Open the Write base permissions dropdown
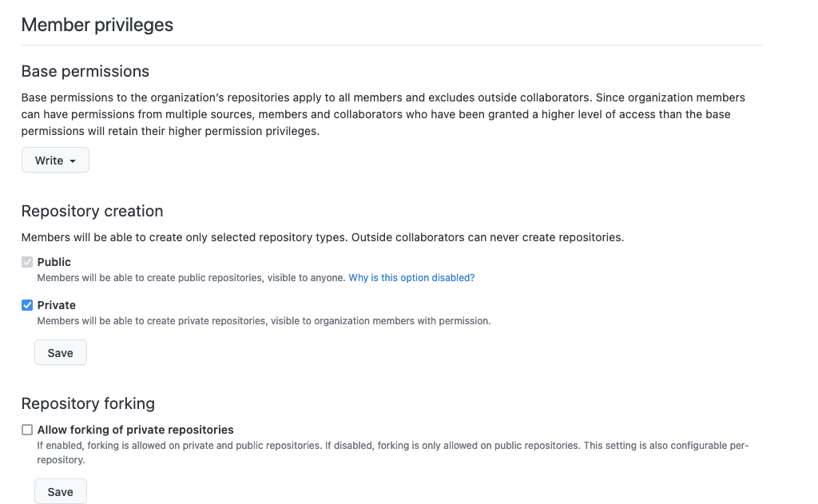Screen dimensions: 818x504 [x=55, y=161]
